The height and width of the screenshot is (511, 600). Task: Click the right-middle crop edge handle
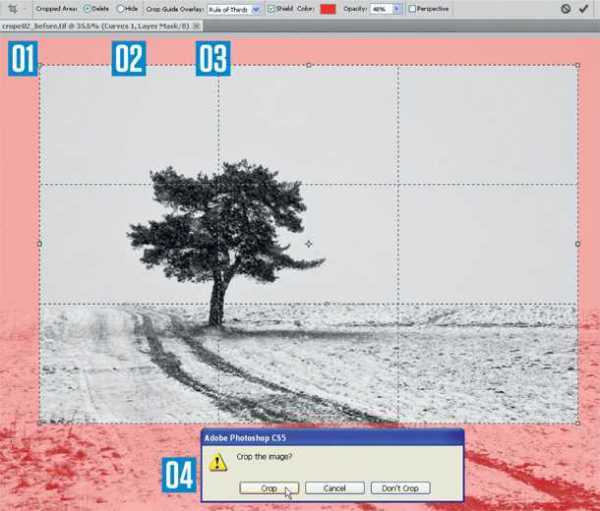click(x=578, y=243)
